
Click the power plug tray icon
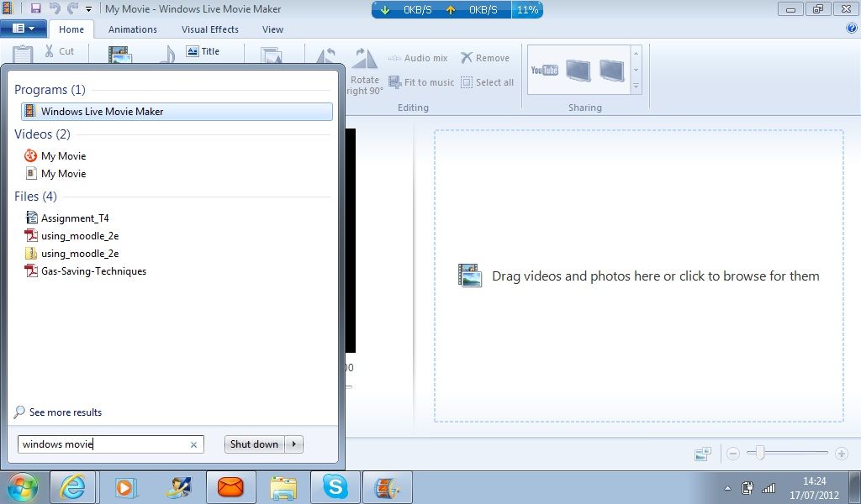(x=747, y=487)
